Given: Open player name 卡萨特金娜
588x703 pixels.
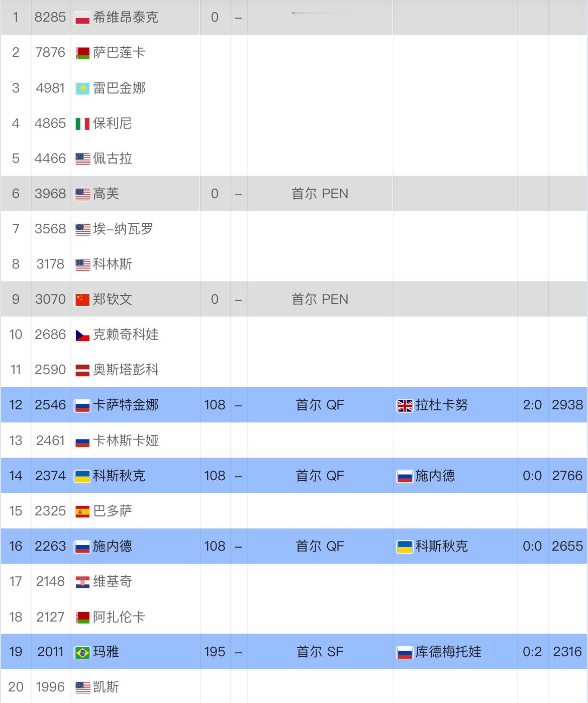Looking at the screenshot, I should click(126, 405).
